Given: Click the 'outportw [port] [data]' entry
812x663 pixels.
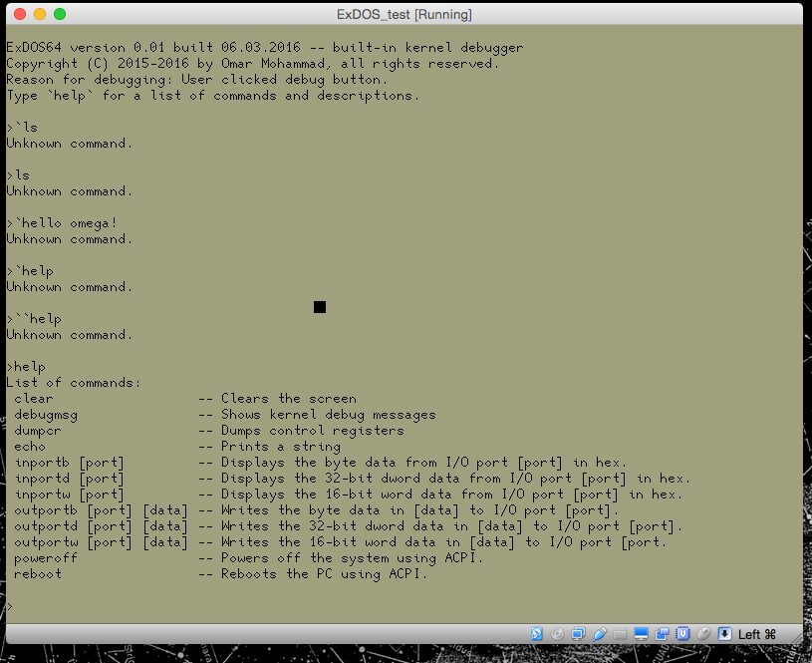Looking at the screenshot, I should (x=102, y=542).
